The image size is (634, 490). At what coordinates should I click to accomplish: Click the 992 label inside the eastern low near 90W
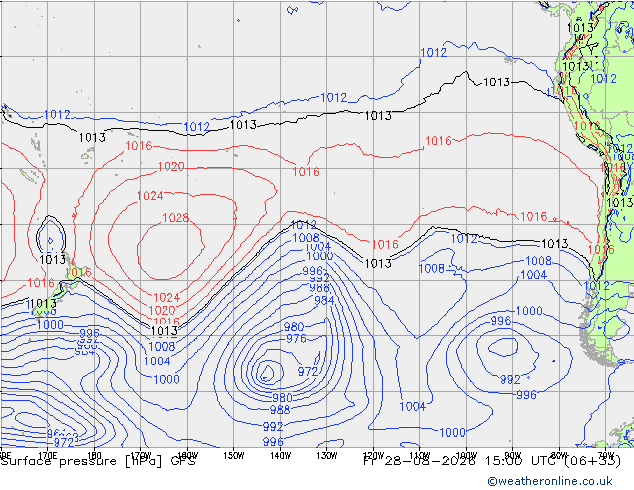pos(510,380)
